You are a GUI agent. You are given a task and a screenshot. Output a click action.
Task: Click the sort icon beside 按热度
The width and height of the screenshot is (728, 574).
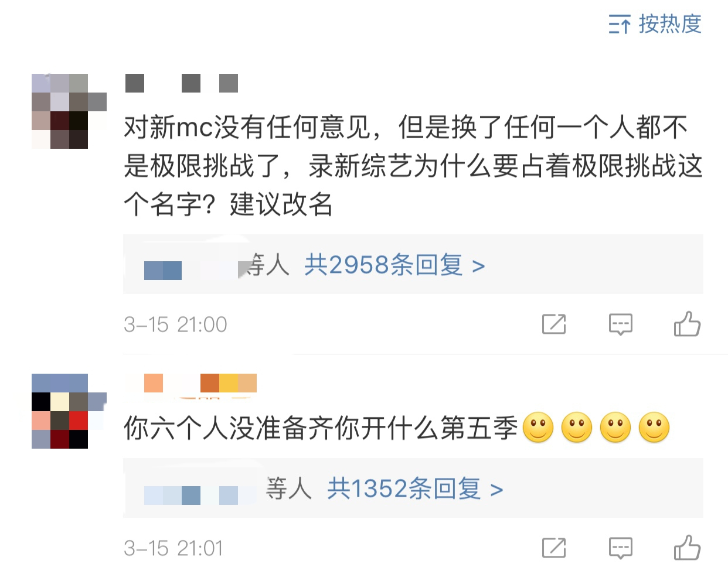[620, 25]
